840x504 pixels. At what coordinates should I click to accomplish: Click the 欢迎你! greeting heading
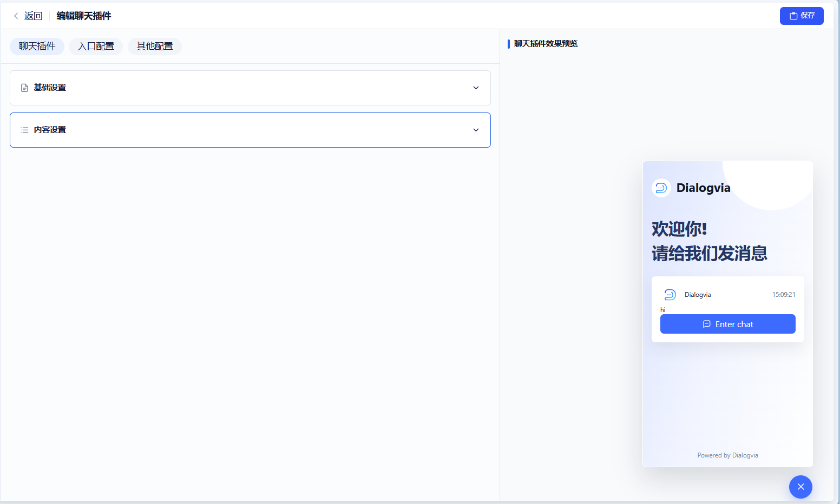[x=679, y=229]
